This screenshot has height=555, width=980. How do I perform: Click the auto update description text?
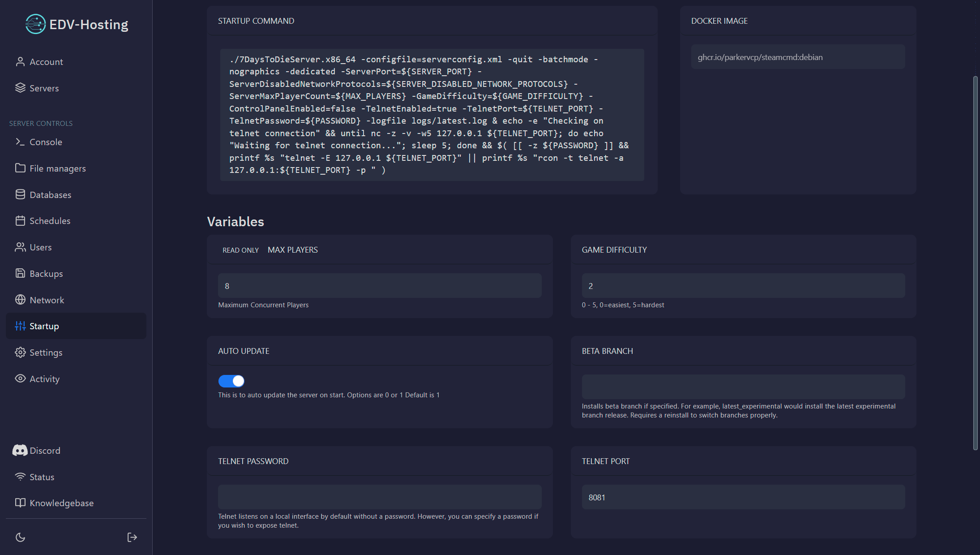click(x=329, y=395)
